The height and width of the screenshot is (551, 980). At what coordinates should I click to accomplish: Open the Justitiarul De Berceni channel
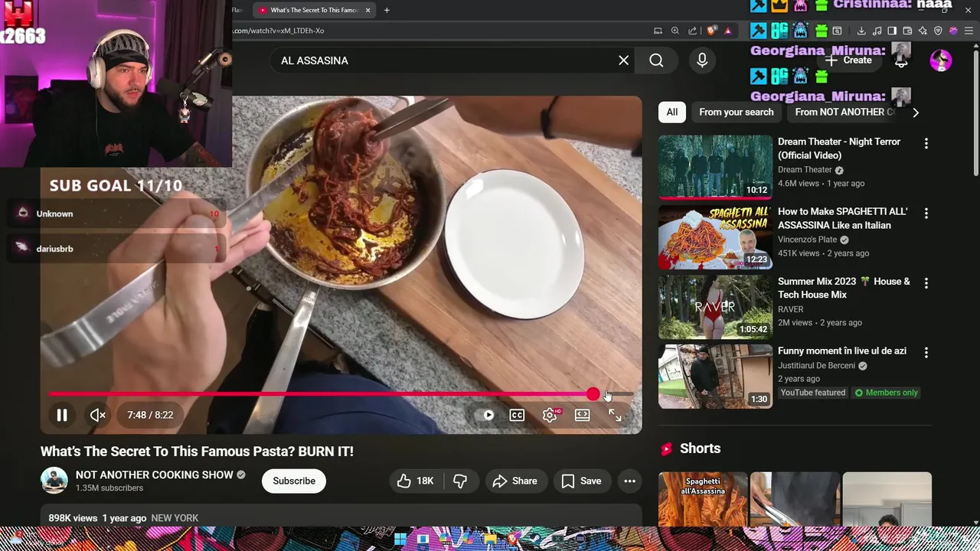[x=816, y=366]
